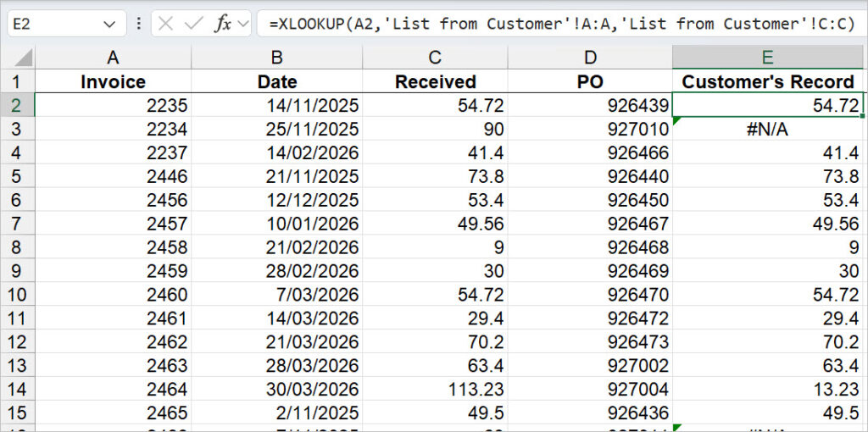This screenshot has height=432, width=868.
Task: Select column C header
Action: tap(435, 58)
